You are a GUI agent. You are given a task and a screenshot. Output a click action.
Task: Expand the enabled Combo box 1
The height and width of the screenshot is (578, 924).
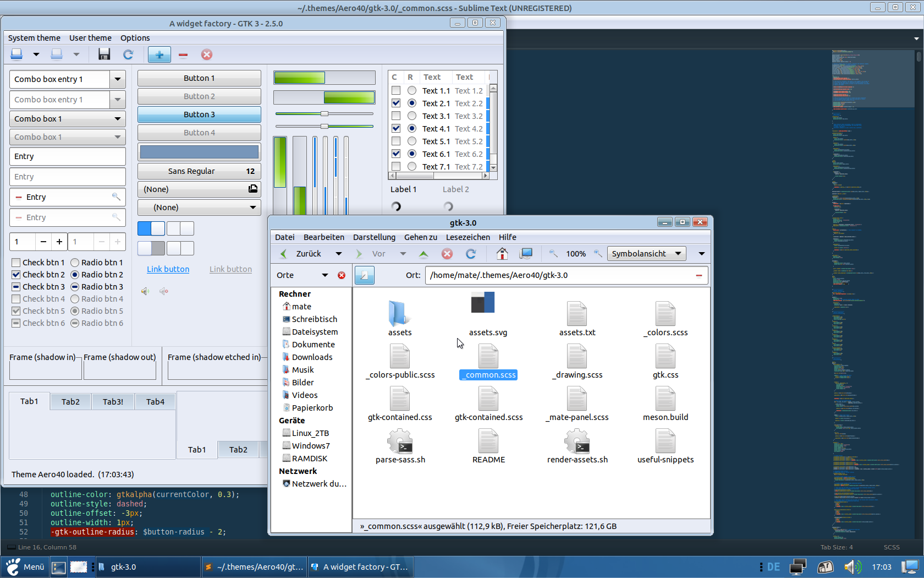(x=67, y=119)
